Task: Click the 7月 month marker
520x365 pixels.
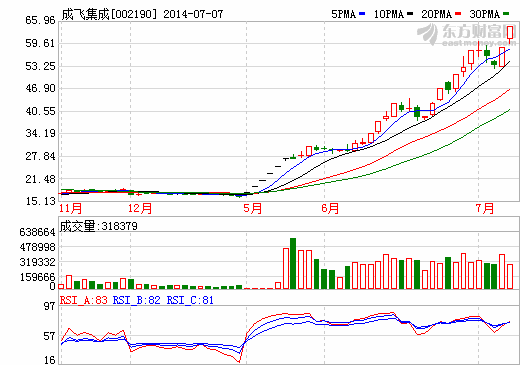Action: pos(485,208)
